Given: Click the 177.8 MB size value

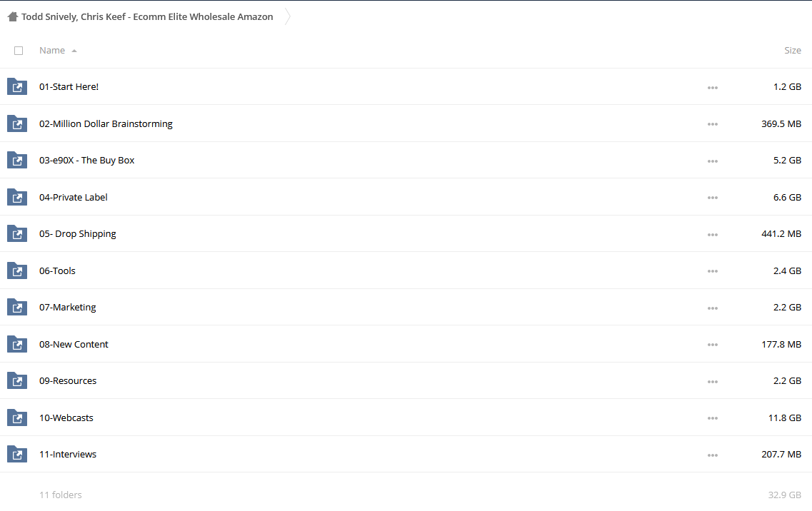Looking at the screenshot, I should pyautogui.click(x=781, y=344).
